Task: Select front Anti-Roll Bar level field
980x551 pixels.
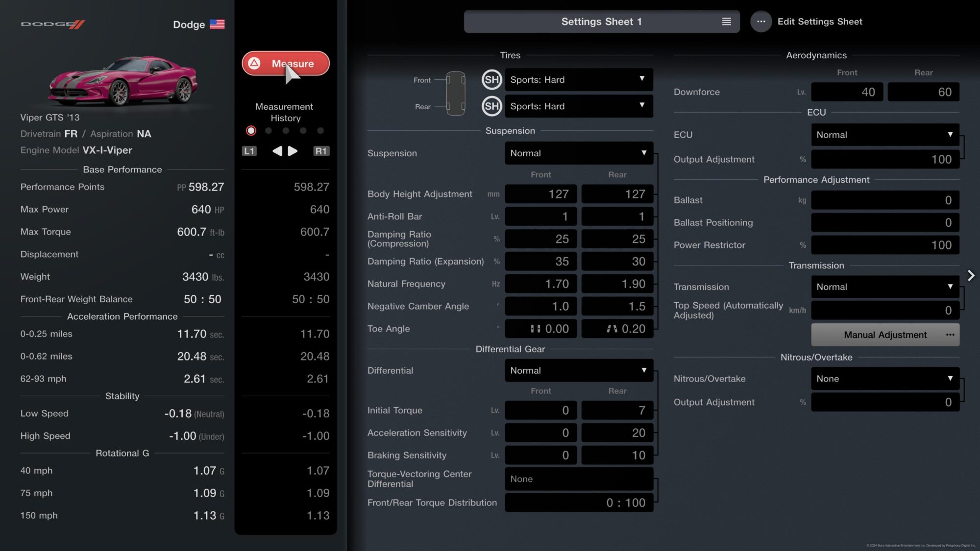Action: coord(540,216)
